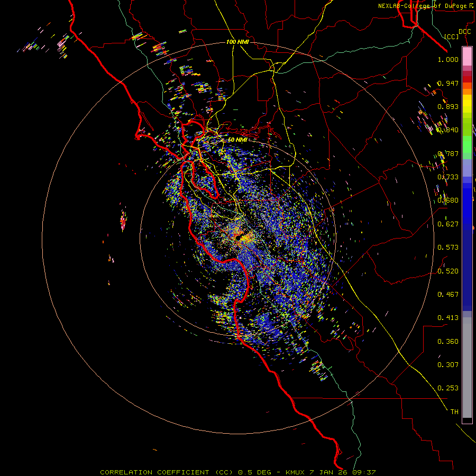Click the 0.947 scale value
The image size is (476, 476).
tap(448, 83)
